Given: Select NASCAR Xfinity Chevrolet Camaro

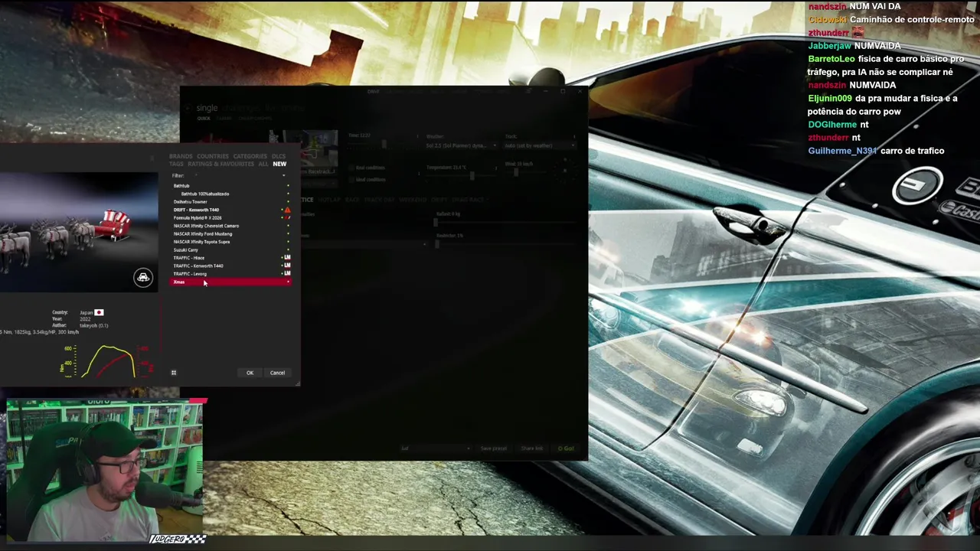Looking at the screenshot, I should click(x=230, y=226).
